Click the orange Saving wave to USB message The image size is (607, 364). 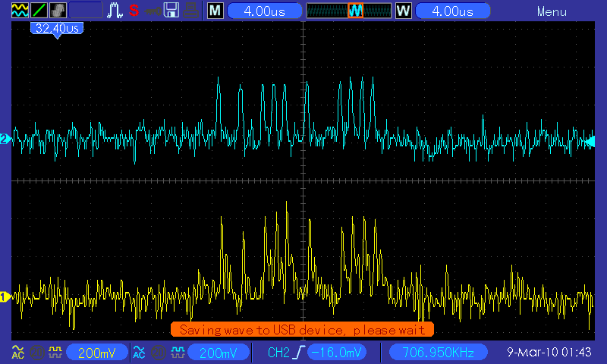click(x=302, y=330)
